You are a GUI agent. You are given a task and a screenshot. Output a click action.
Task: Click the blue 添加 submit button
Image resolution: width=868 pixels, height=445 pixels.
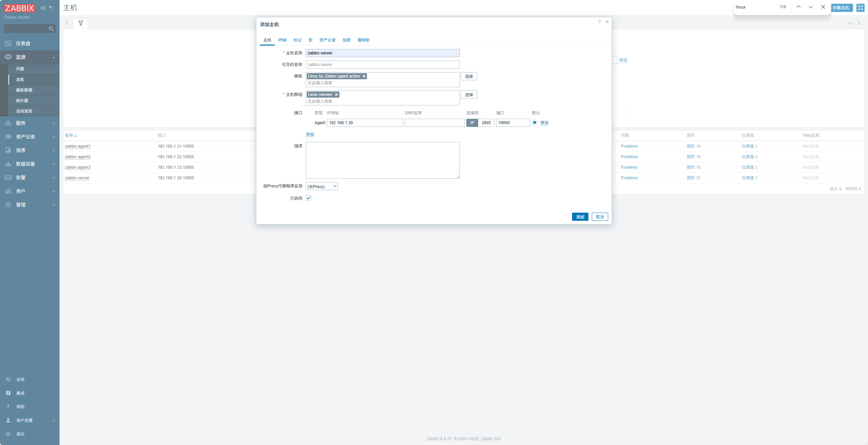(580, 217)
